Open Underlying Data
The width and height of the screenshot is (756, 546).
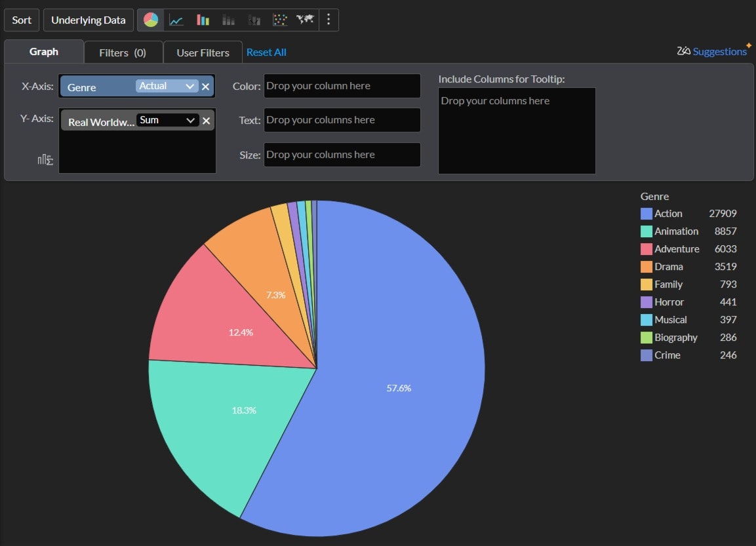89,20
